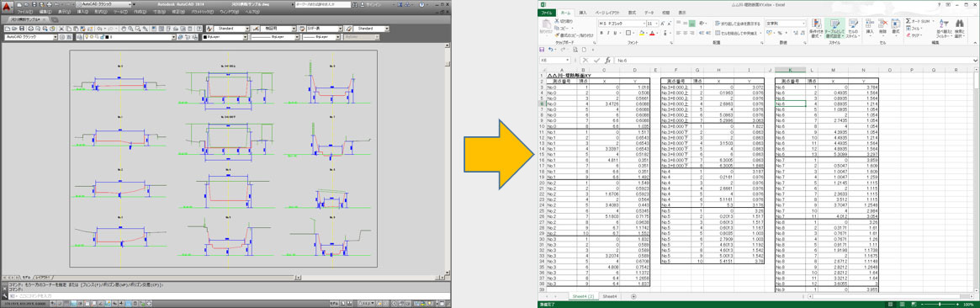
Task: Open the Excel Insert ribbon tab
Action: click(x=582, y=13)
